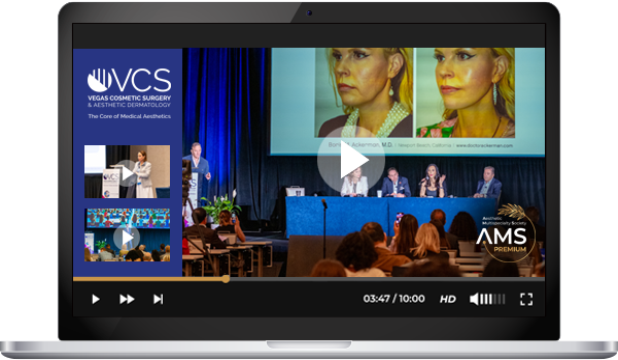
Task: Enter fullscreen mode with the corner-brackets icon
Action: [527, 299]
